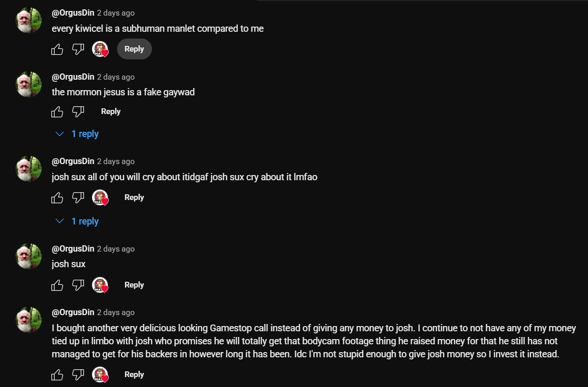The image size is (588, 387).
Task: Dislike the 'kiwicel is a subhuman manlet' comment
Action: coord(78,49)
